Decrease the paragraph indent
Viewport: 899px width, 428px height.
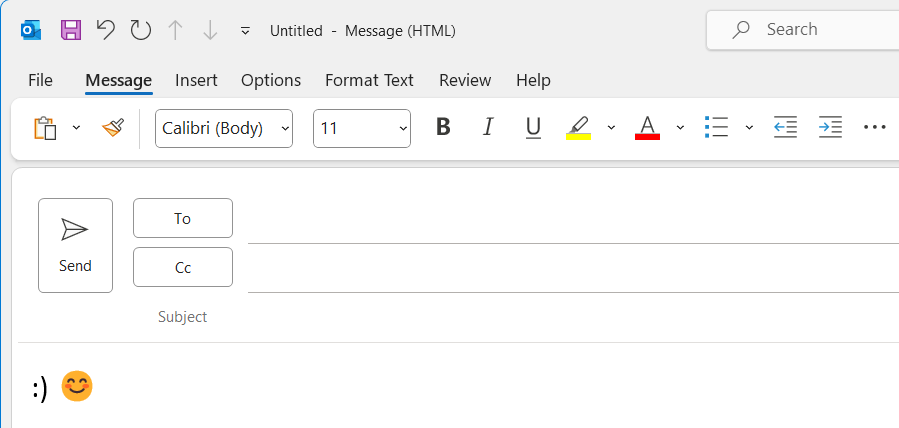coord(785,127)
